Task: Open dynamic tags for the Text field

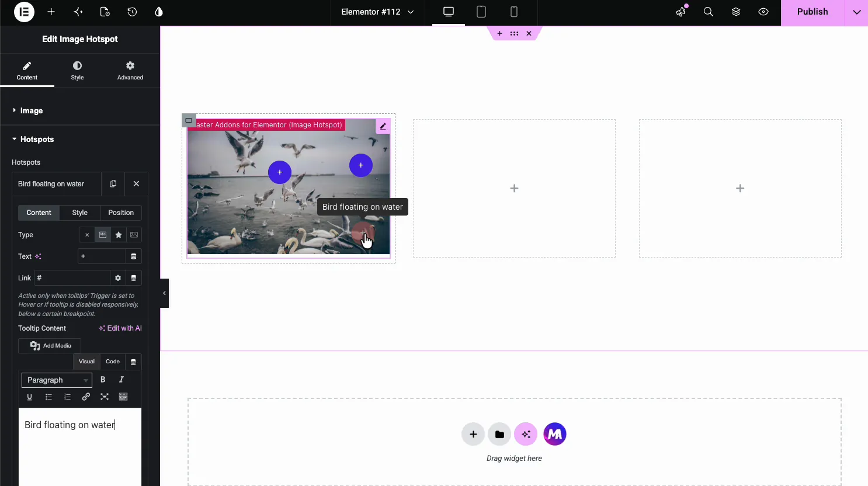Action: 134,256
